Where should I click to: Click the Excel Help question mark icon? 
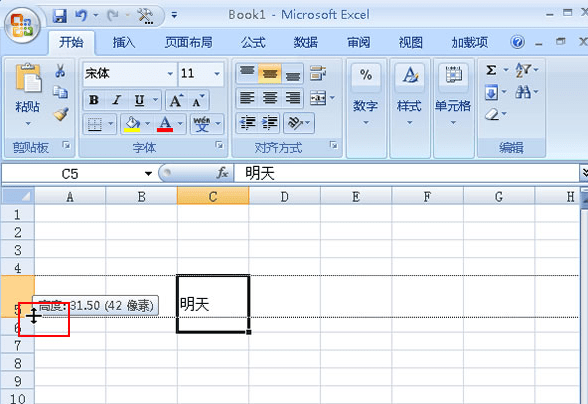(x=517, y=42)
